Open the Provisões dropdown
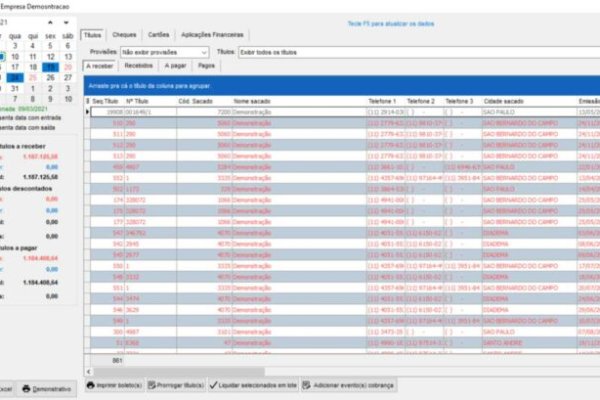The height and width of the screenshot is (400, 600). [x=204, y=50]
